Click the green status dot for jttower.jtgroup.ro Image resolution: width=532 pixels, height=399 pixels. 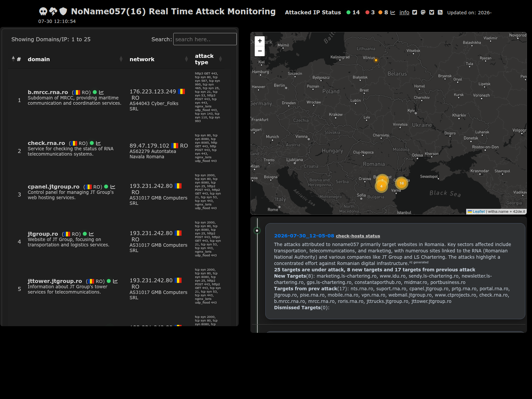pyautogui.click(x=109, y=281)
